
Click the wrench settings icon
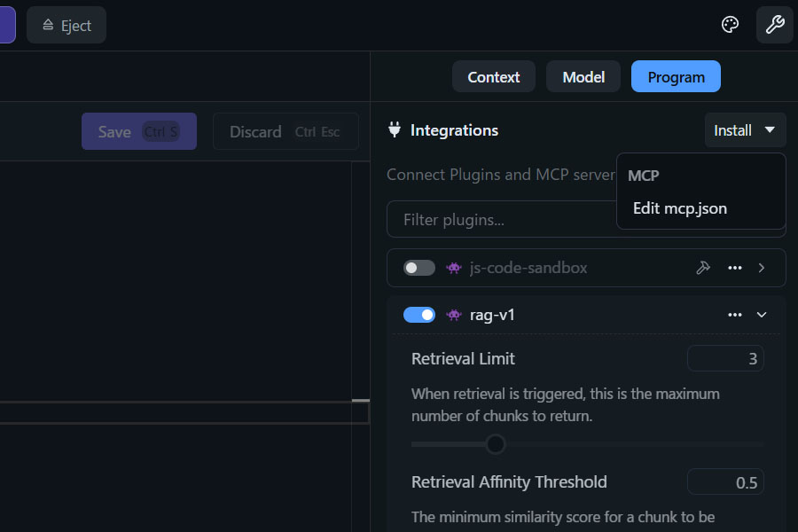point(774,25)
